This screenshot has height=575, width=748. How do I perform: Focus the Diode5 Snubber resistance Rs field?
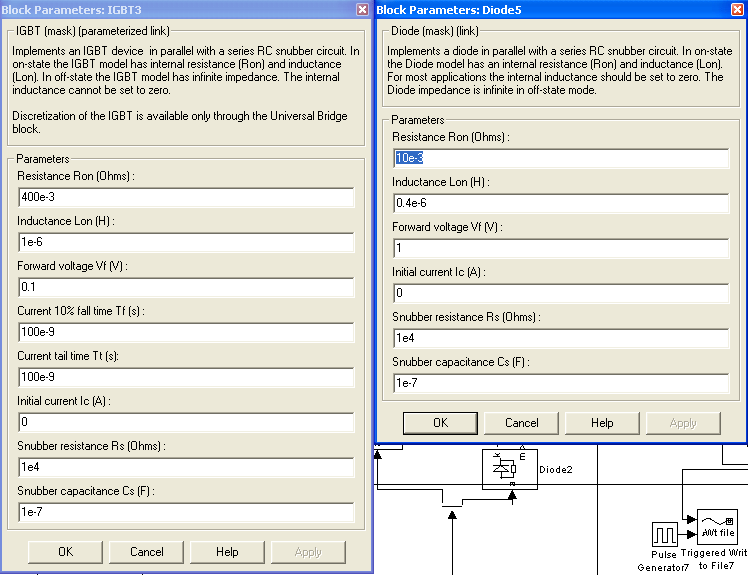(x=561, y=338)
